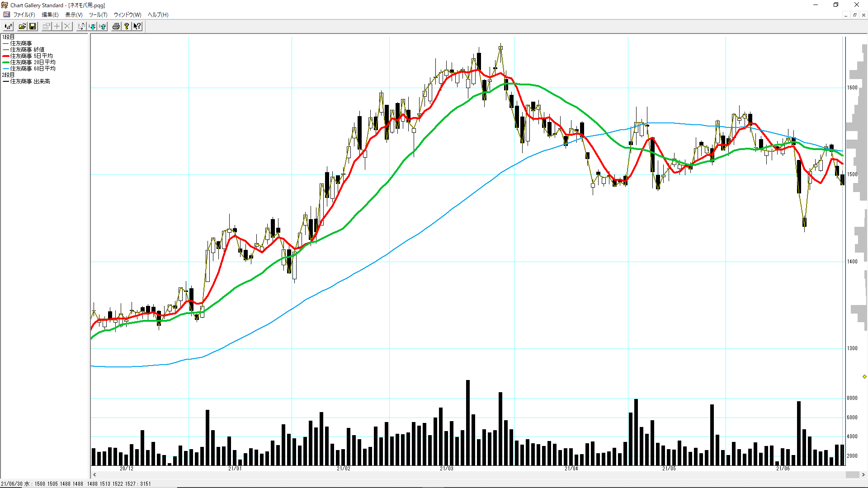Click the yellow diamond marker on right axis
This screenshot has width=868, height=488.
[x=864, y=376]
